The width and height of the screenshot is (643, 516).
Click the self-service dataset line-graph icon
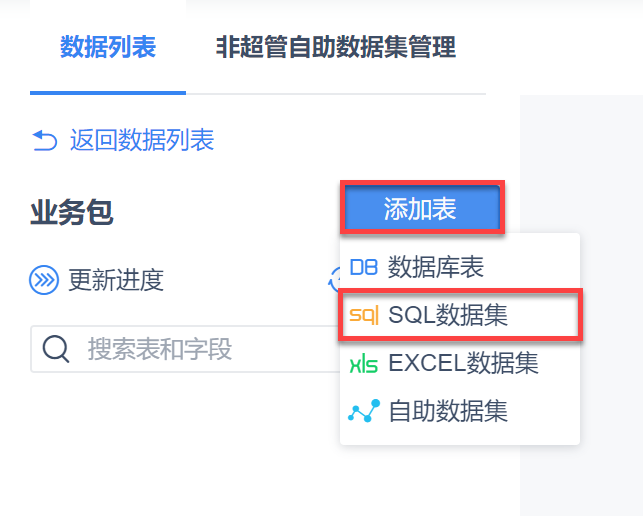[363, 411]
